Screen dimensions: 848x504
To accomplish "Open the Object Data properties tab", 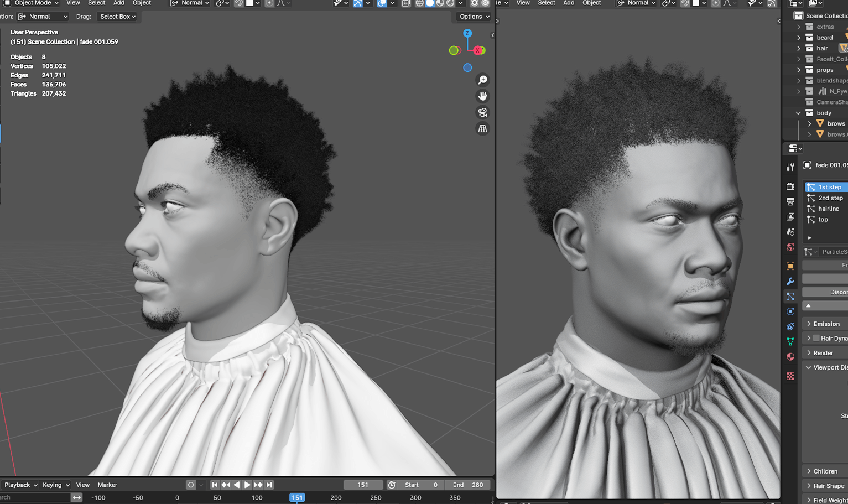I will 790,341.
